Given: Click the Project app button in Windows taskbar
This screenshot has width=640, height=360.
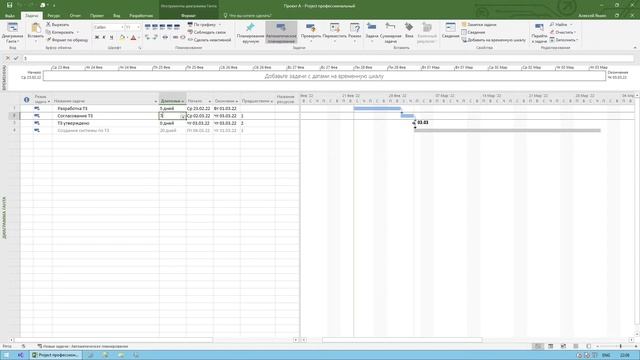Looking at the screenshot, I should point(56,355).
